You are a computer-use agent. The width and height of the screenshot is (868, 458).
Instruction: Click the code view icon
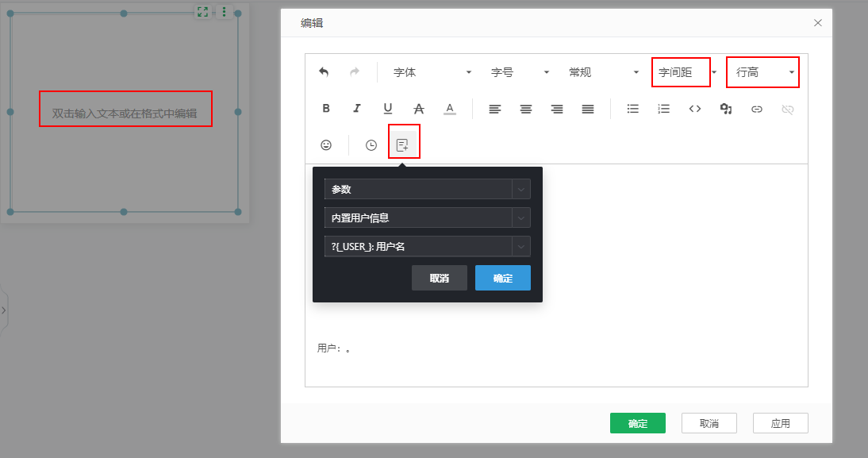tap(694, 109)
